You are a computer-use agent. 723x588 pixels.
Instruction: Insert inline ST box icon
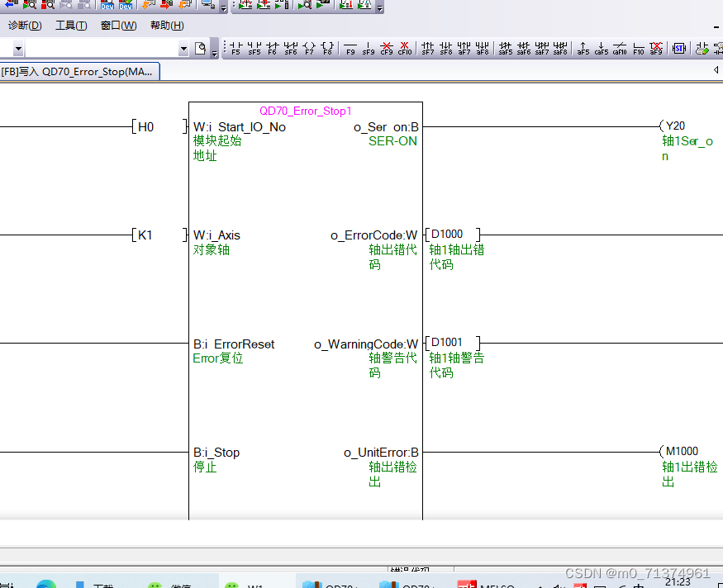(679, 48)
